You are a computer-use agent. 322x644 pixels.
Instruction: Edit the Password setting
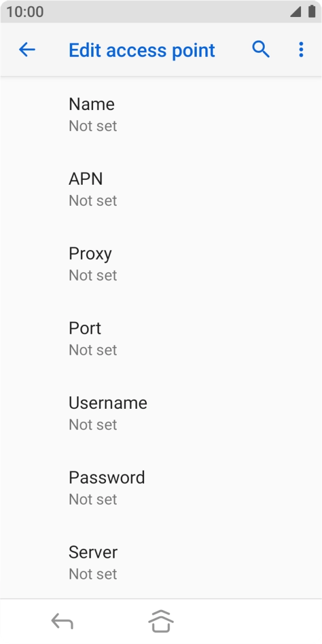[x=161, y=488]
